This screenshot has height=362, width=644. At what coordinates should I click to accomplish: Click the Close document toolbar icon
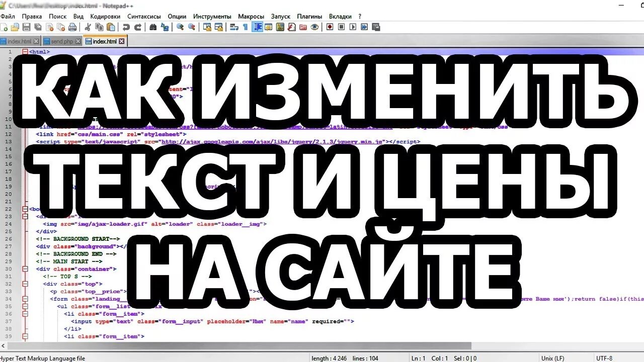[50, 27]
